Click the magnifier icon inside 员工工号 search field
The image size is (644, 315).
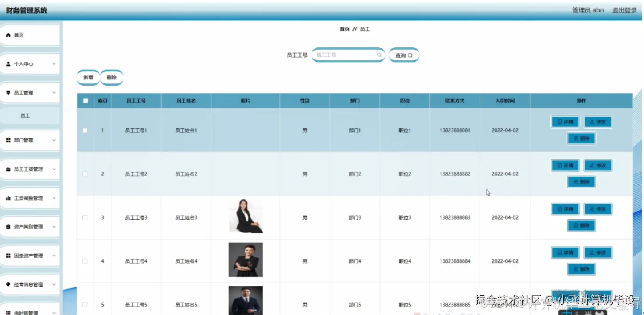point(379,55)
